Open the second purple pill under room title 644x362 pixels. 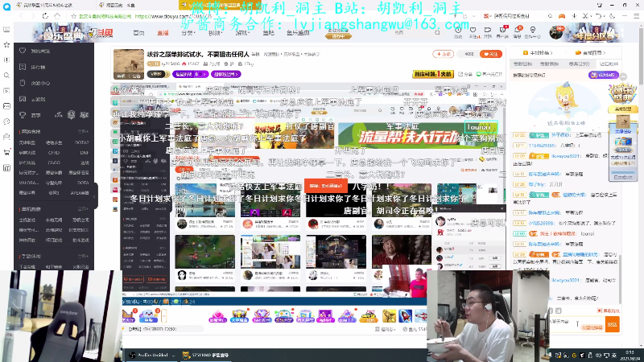(226, 74)
